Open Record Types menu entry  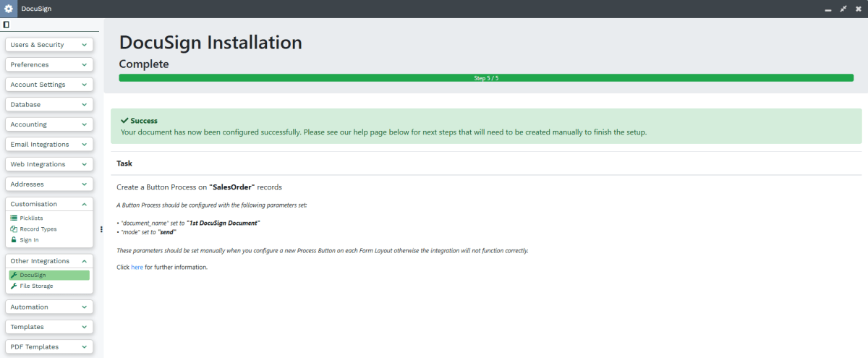point(49,229)
